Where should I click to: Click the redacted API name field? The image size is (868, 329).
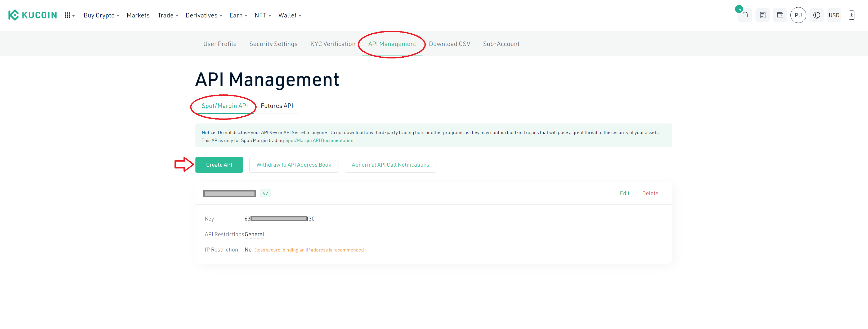(x=229, y=193)
